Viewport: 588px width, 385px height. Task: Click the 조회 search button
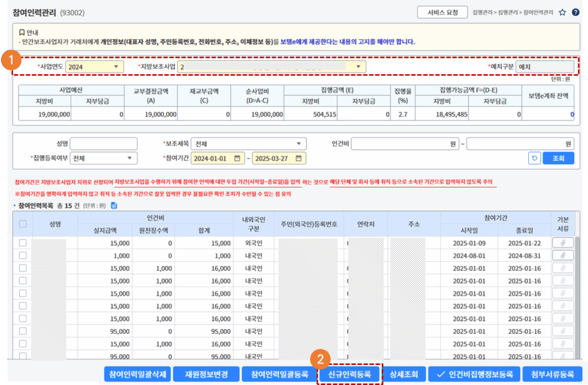558,158
